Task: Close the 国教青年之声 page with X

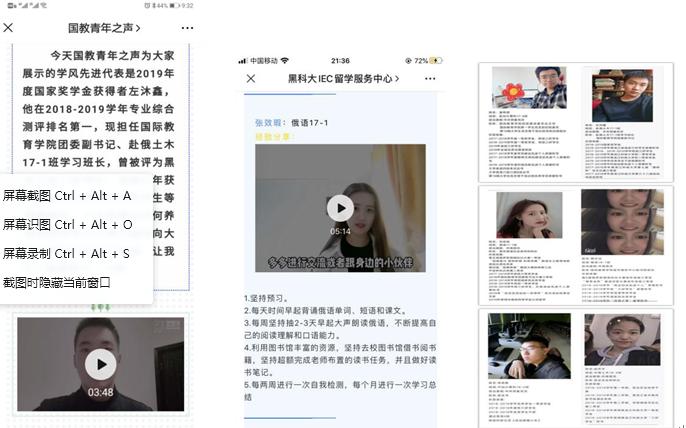Action: pyautogui.click(x=9, y=28)
